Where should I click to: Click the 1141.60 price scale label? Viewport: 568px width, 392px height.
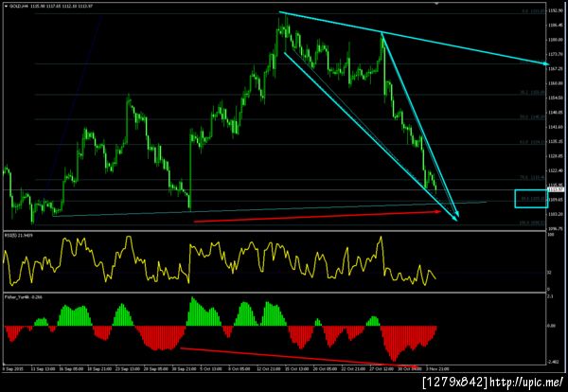556,127
